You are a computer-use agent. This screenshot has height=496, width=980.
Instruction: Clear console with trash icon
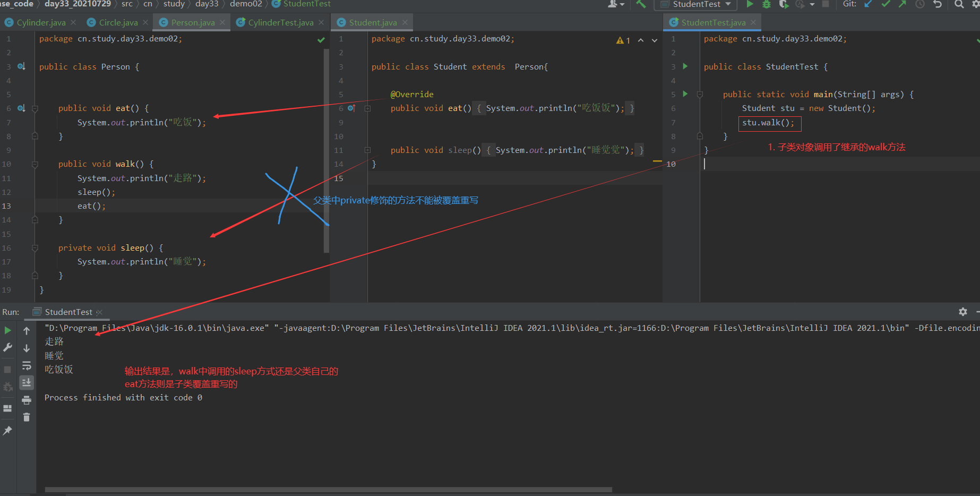click(x=27, y=417)
